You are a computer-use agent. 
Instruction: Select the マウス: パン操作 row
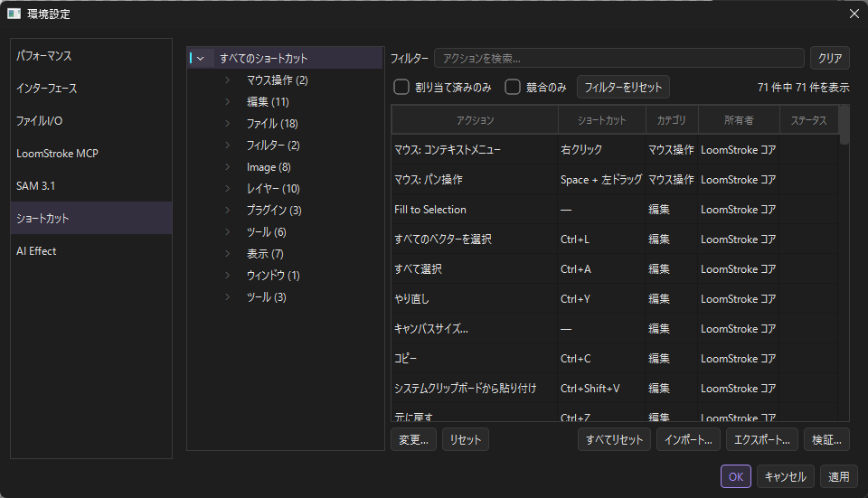[x=615, y=180]
